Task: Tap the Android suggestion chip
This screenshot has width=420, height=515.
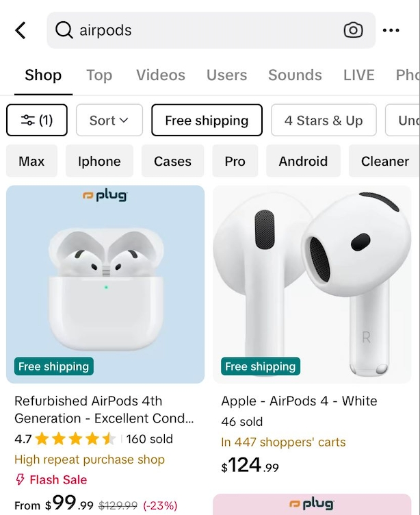Action: (x=303, y=162)
